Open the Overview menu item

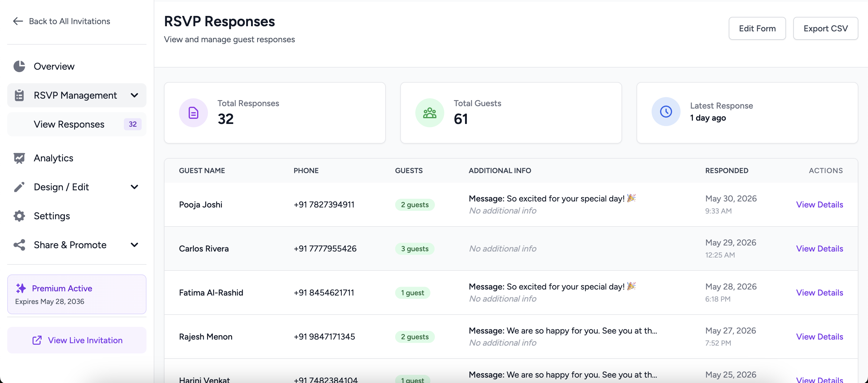pos(77,66)
